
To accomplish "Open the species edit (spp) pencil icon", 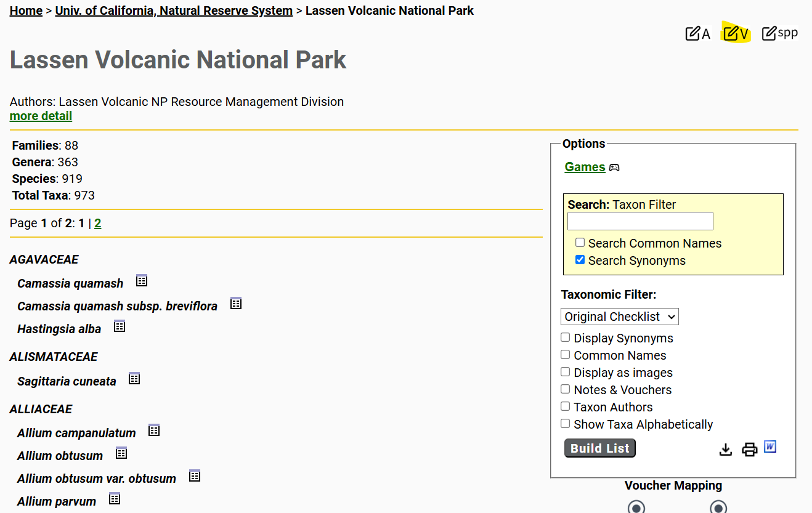I will point(779,33).
